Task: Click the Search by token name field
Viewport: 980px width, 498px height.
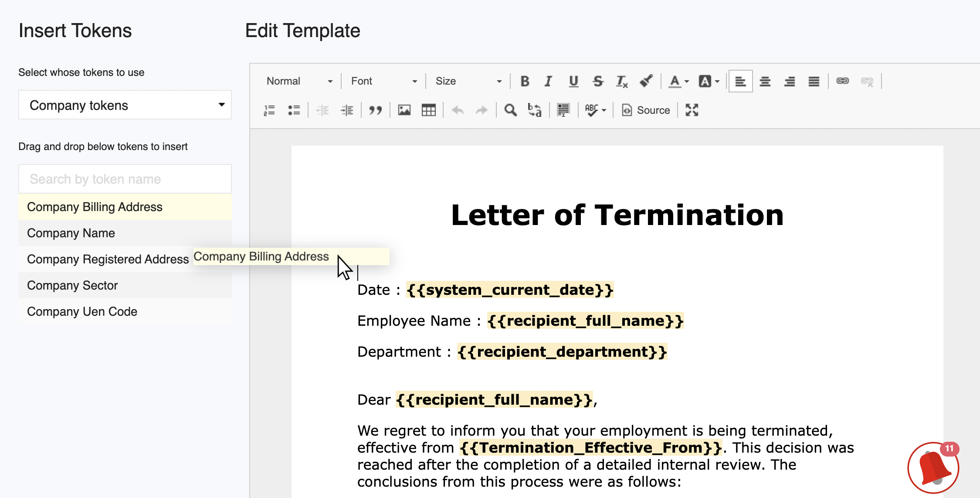Action: tap(125, 179)
